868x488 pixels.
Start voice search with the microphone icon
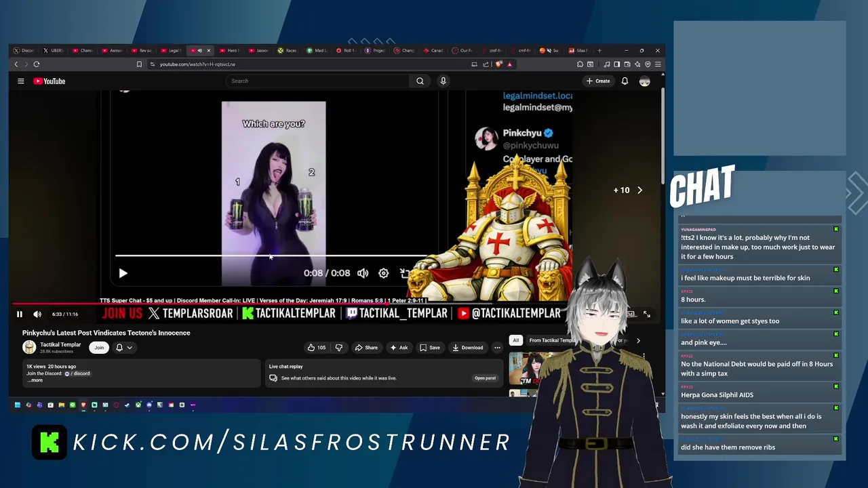coord(443,81)
